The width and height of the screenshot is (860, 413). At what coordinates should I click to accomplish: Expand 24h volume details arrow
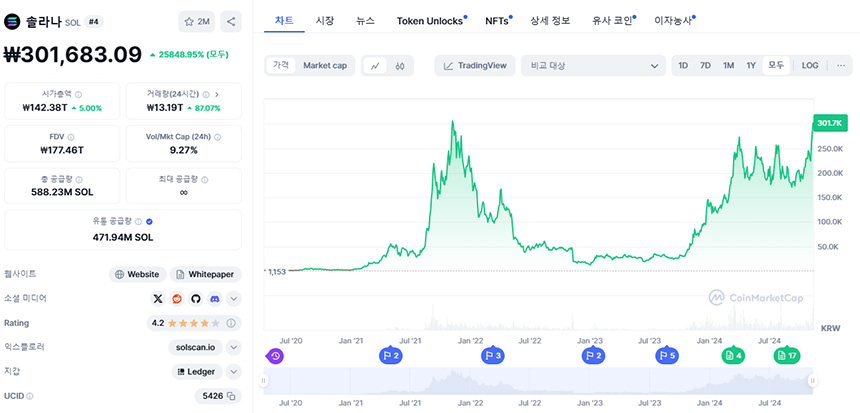[217, 94]
